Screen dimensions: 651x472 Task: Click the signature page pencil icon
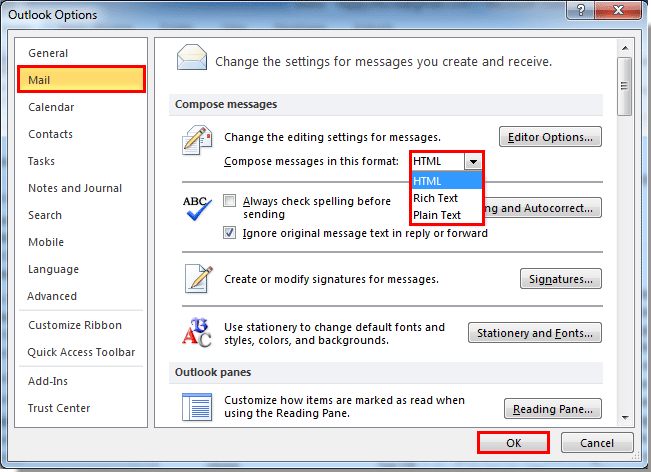point(198,279)
